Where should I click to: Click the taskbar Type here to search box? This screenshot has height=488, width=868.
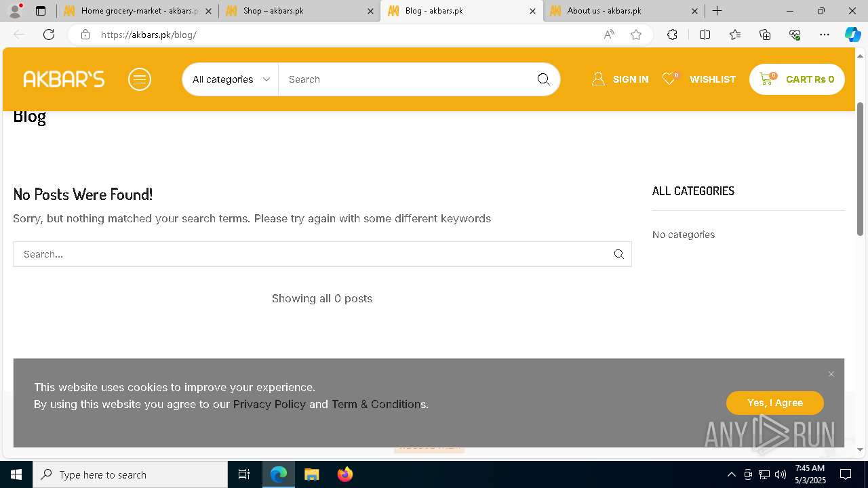[x=130, y=474]
